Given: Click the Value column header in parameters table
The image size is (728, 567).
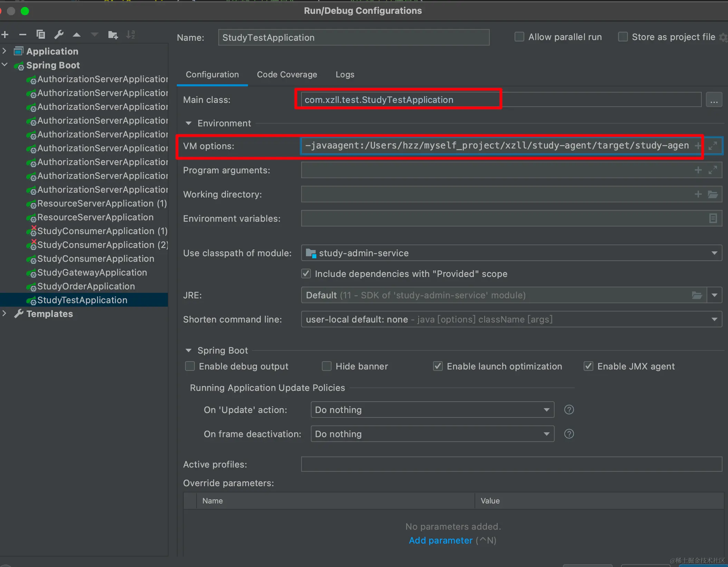Looking at the screenshot, I should click(599, 501).
